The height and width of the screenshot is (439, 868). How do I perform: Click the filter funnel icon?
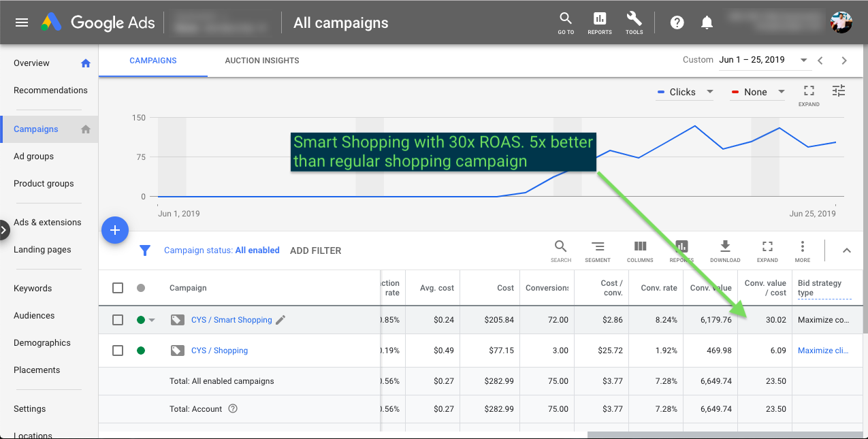point(145,250)
